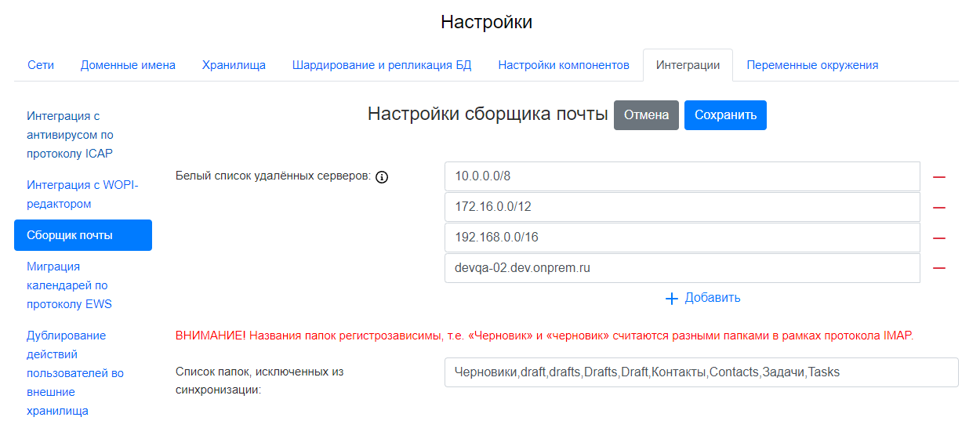Click the excluded folders list field
The height and width of the screenshot is (439, 980).
(701, 372)
